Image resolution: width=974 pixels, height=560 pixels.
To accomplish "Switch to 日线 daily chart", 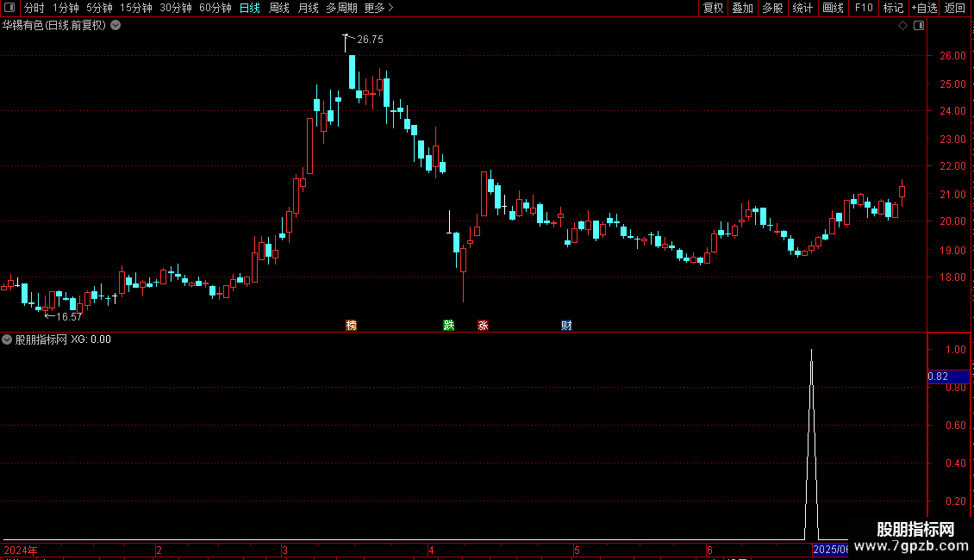I will 250,8.
